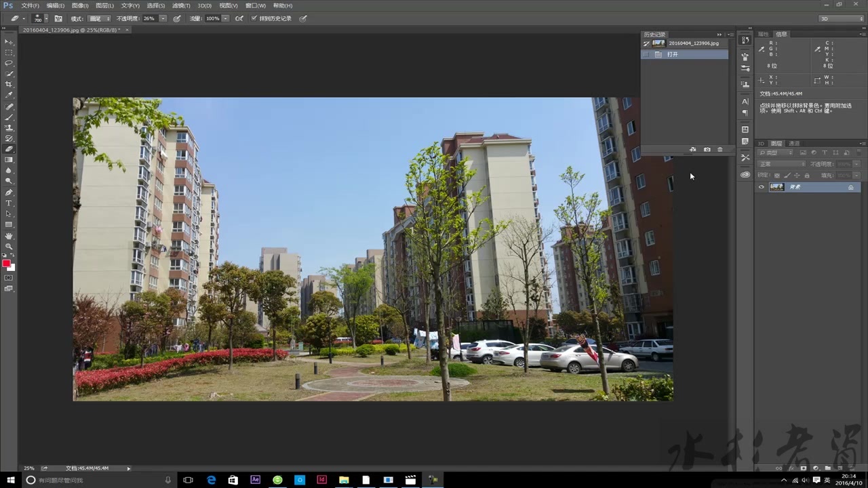The image size is (868, 488).
Task: Toggle lock all in Layers panel
Action: [x=806, y=176]
